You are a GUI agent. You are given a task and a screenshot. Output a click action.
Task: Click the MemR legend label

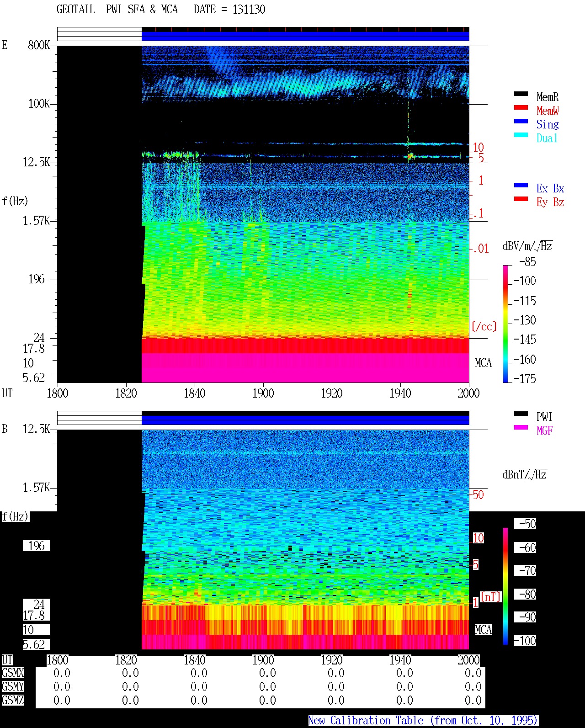tap(548, 97)
